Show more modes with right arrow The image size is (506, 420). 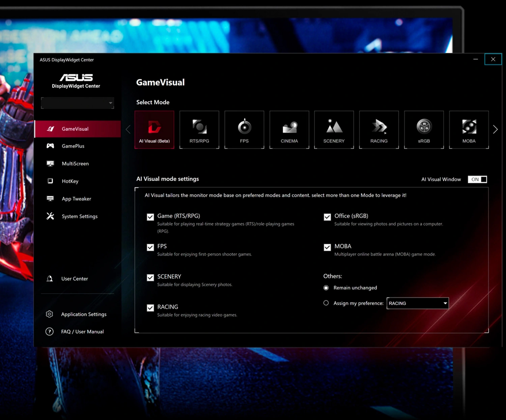coord(495,129)
